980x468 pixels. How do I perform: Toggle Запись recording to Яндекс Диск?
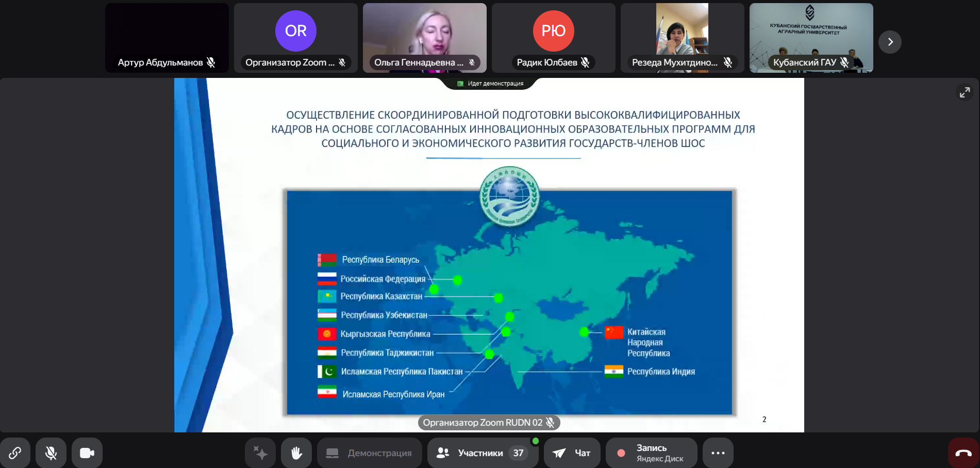651,453
